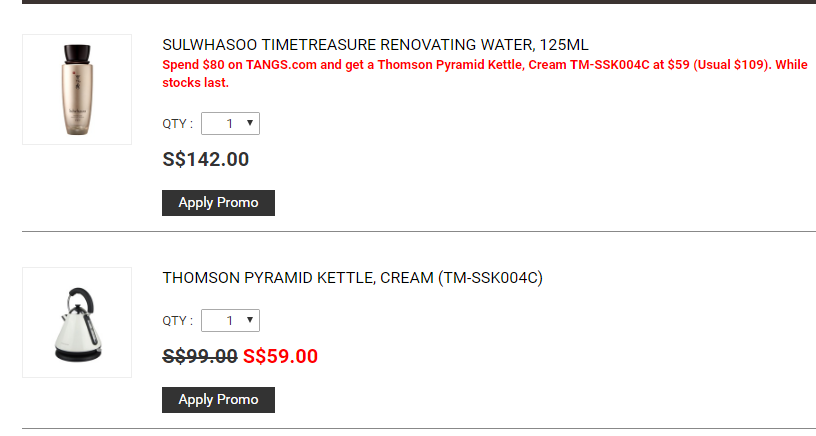Click the dark bar above the cart items
This screenshot has width=816, height=436.
pyautogui.click(x=418, y=2)
